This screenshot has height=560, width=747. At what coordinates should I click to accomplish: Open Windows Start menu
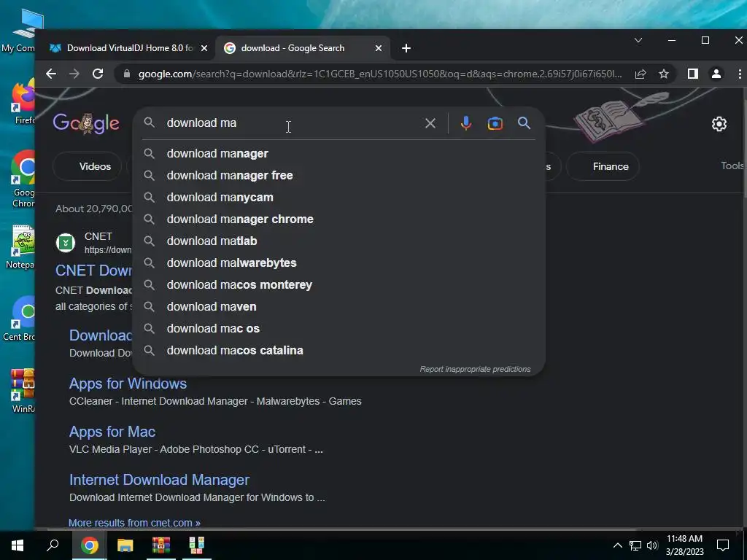tap(18, 545)
